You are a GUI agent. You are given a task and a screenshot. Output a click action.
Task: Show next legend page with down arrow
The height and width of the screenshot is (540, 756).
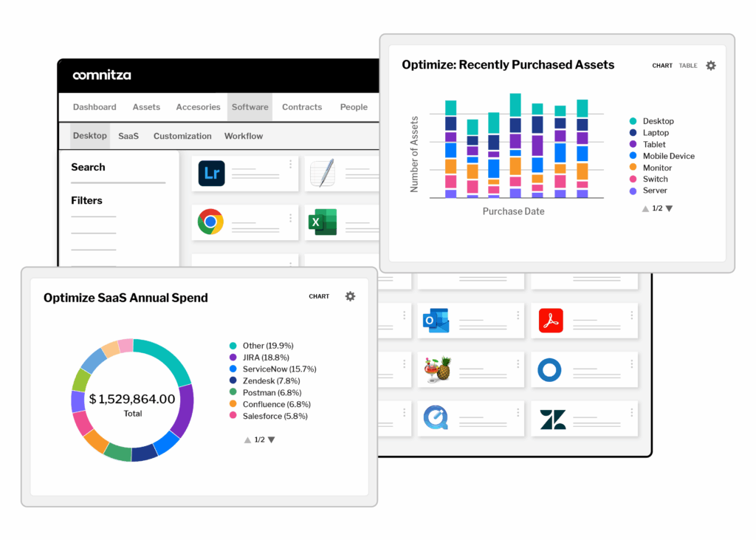pyautogui.click(x=669, y=209)
